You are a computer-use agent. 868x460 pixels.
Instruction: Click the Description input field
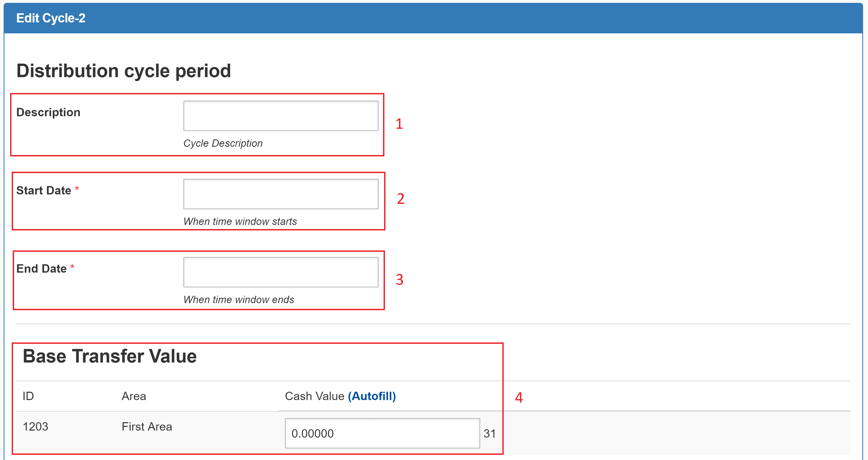[281, 116]
